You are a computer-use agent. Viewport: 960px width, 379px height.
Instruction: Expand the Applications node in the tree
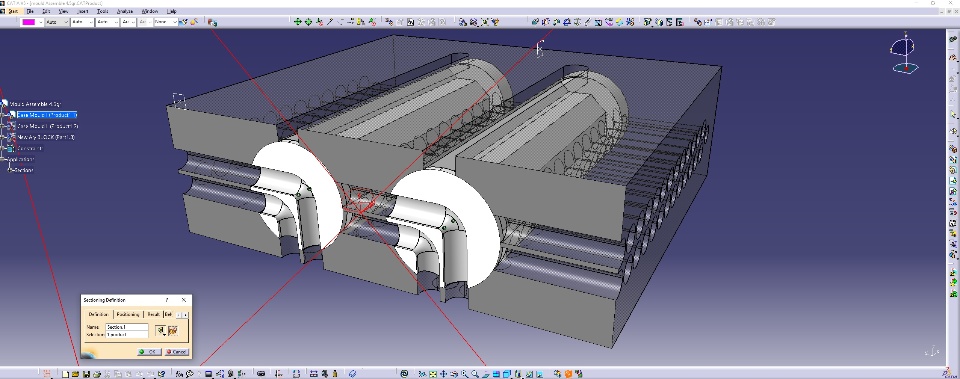(x=3, y=159)
